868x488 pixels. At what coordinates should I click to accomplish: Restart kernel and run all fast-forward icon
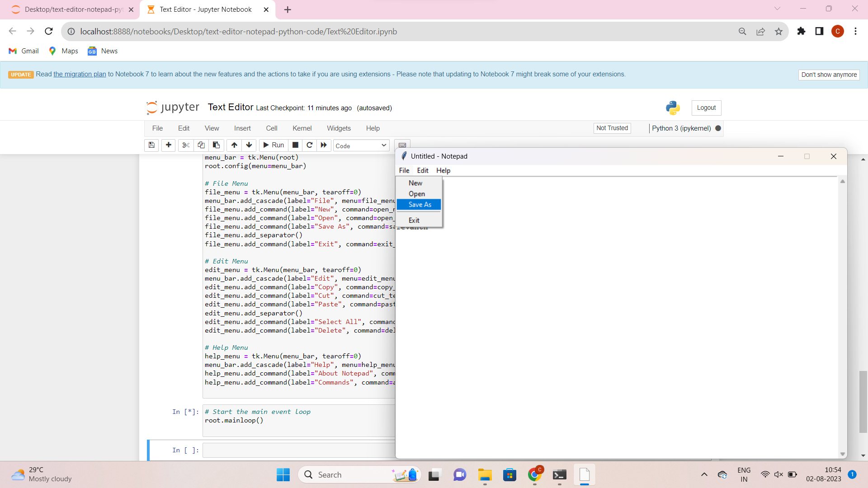coord(324,145)
